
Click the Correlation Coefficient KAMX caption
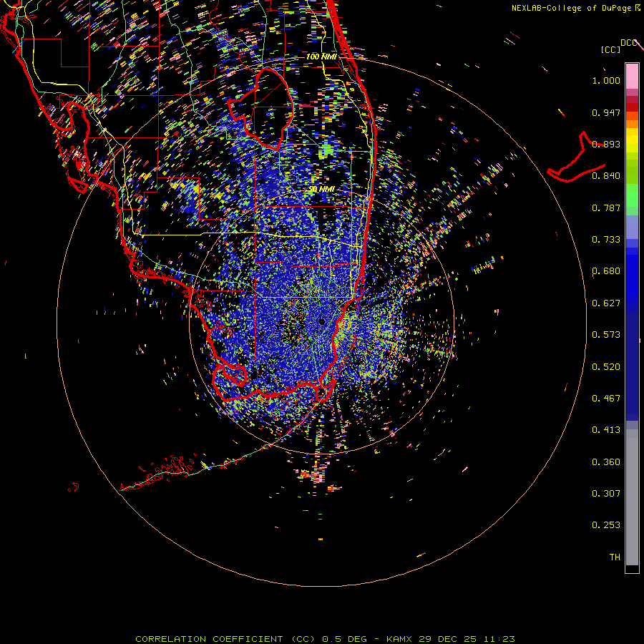coord(325,639)
